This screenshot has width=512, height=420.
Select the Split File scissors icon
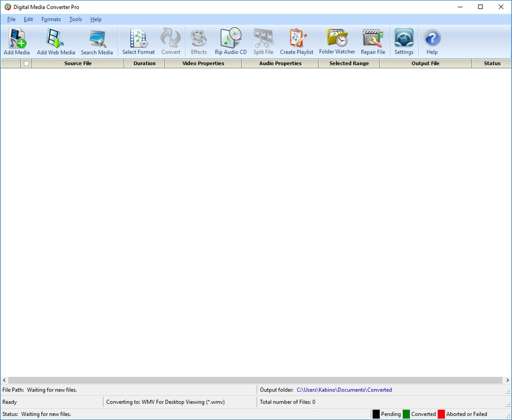(263, 38)
